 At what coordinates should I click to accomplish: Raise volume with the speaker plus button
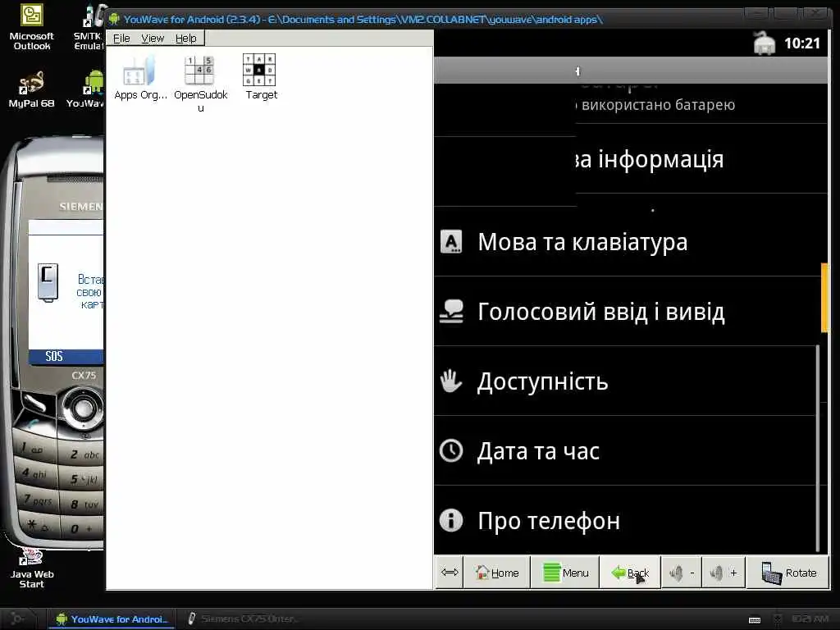(724, 573)
